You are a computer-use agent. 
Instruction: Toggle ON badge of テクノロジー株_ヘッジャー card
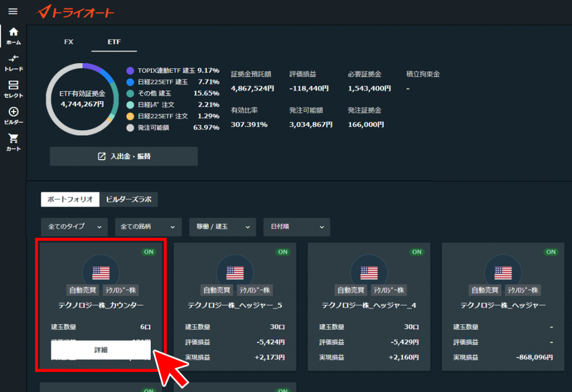pyautogui.click(x=551, y=252)
